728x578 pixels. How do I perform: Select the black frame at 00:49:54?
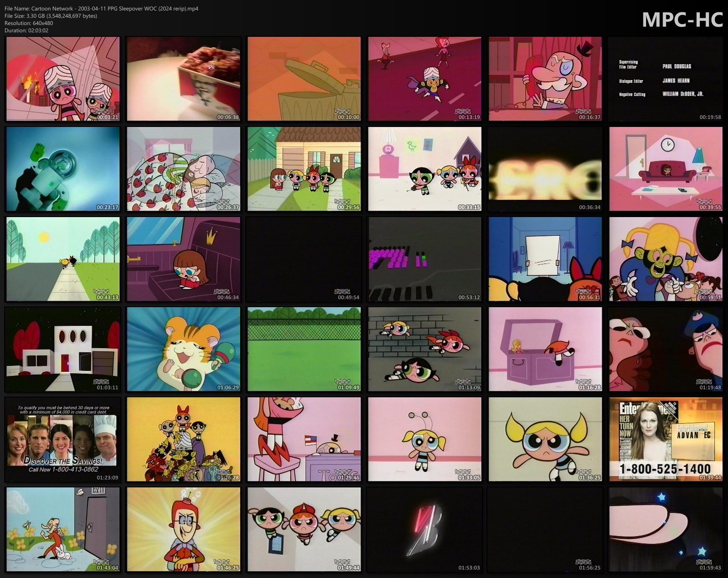304,259
